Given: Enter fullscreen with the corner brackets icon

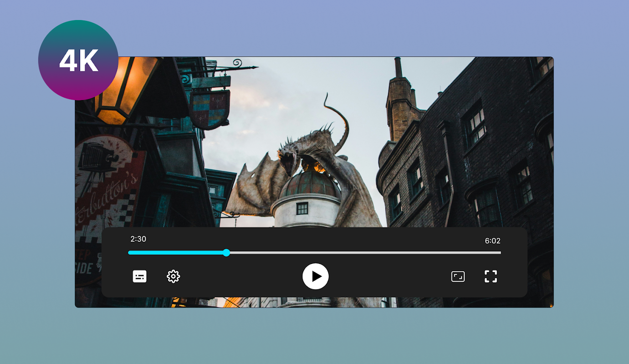Looking at the screenshot, I should [491, 276].
